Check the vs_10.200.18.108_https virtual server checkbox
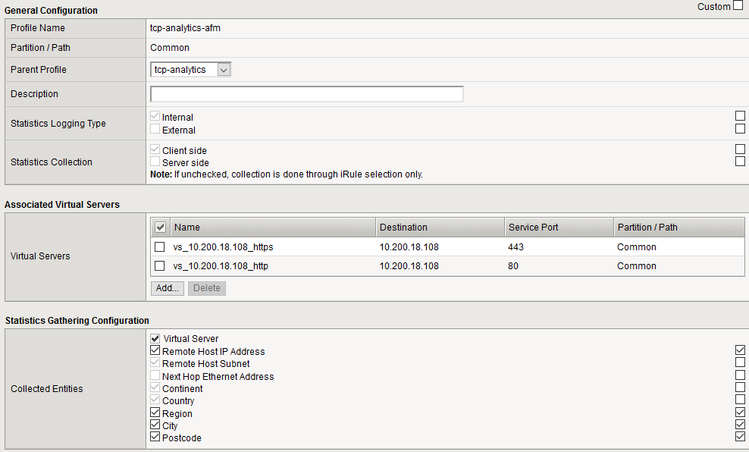749x452 pixels. tap(159, 246)
